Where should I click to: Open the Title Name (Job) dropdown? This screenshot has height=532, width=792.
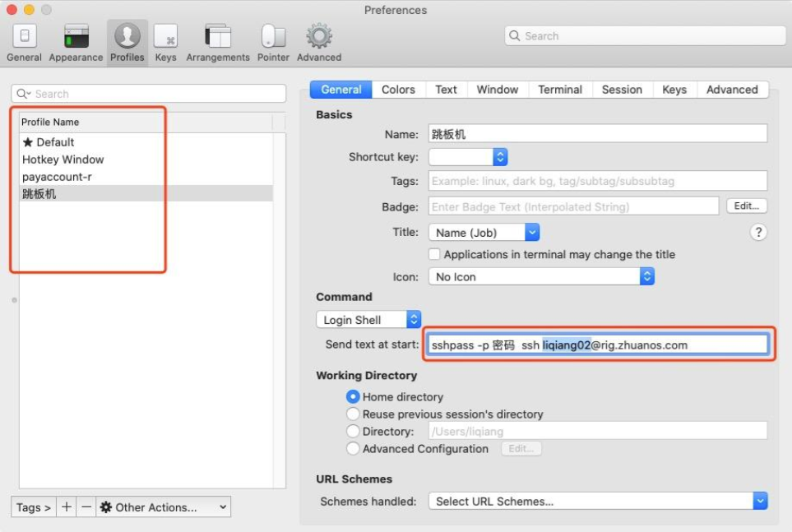pos(484,233)
